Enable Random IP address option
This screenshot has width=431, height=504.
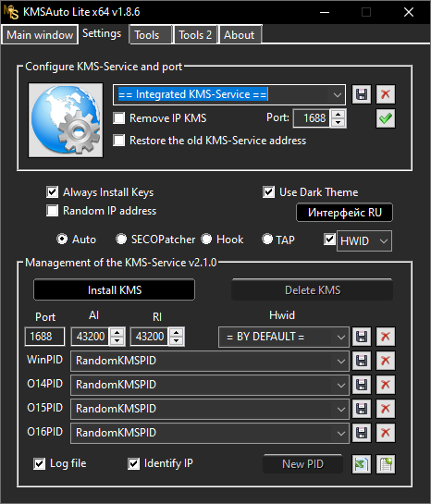(x=53, y=211)
